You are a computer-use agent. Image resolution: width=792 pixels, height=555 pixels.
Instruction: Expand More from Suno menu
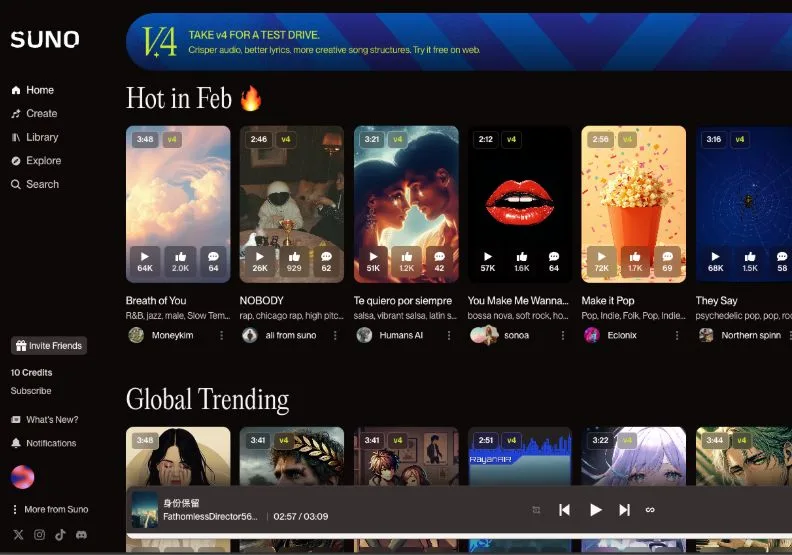[50, 509]
